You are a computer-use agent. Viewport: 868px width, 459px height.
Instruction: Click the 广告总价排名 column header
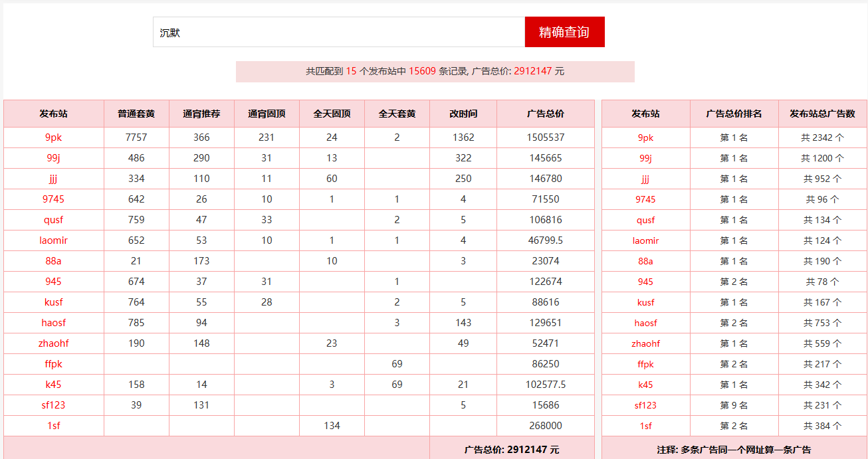tap(734, 114)
